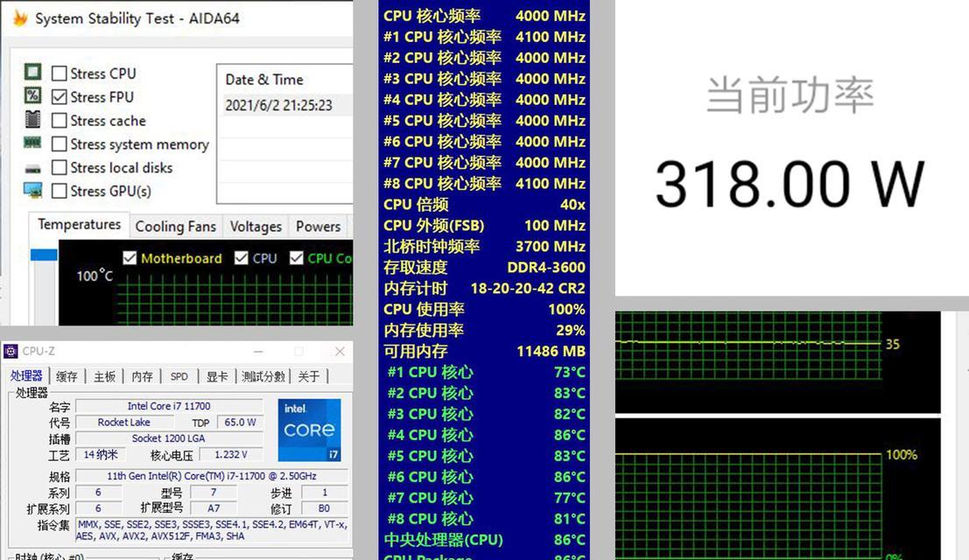The image size is (969, 560).
Task: Enable the Stress GPU(s) checkbox
Action: pyautogui.click(x=60, y=191)
